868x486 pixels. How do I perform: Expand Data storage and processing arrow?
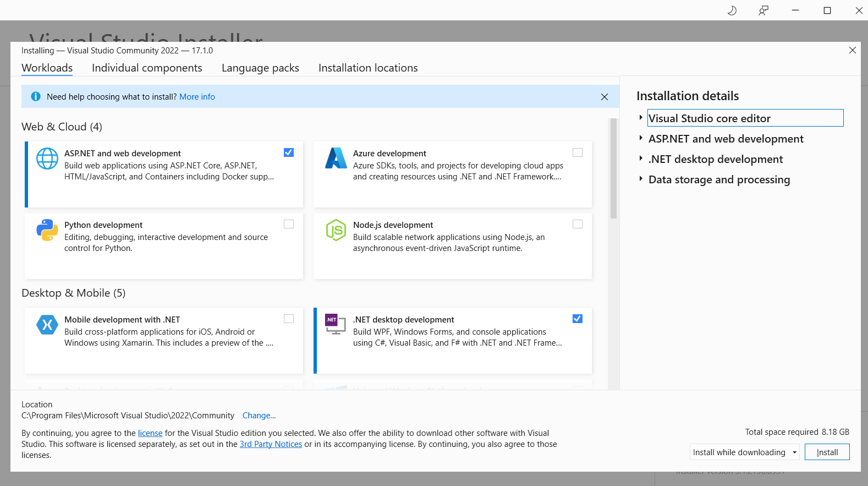point(641,179)
